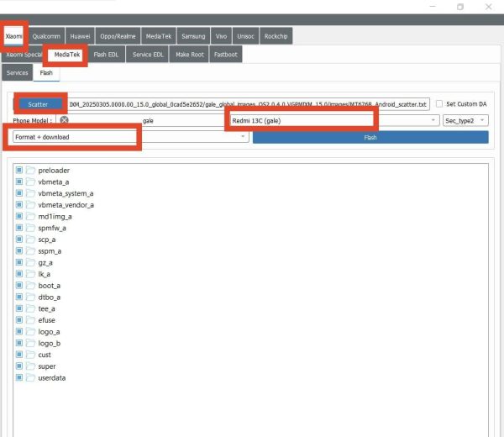Switch to the Services tab
This screenshot has width=504, height=437.
point(18,72)
